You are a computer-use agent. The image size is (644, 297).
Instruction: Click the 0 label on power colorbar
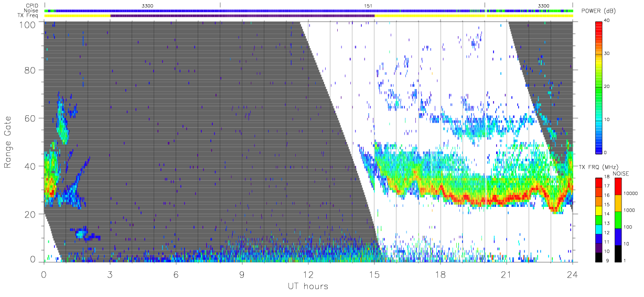click(x=606, y=152)
